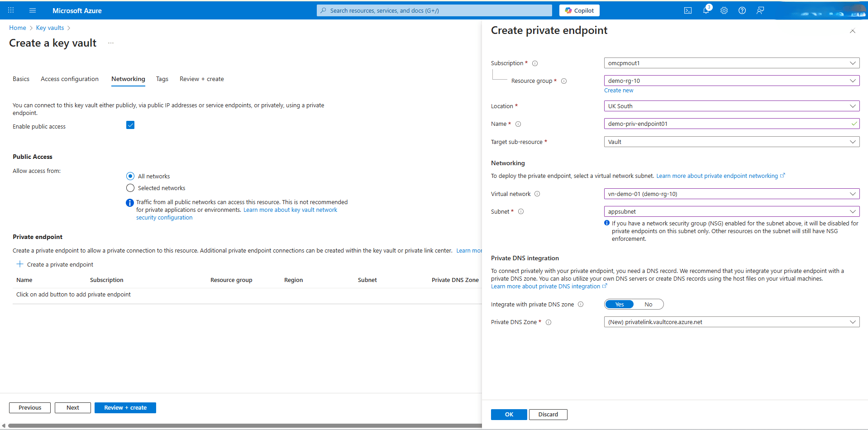Screen dimensions: 868x430
Task: Open the feedback icon
Action: 760,10
